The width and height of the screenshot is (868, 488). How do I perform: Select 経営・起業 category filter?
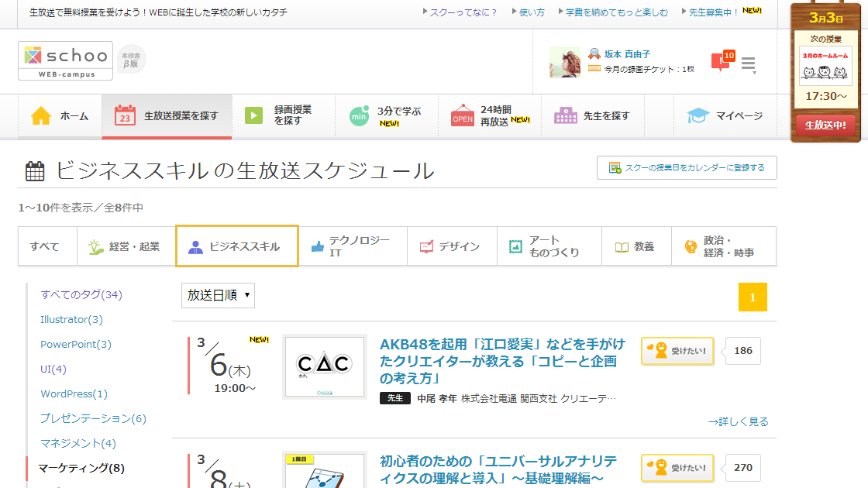pos(126,246)
